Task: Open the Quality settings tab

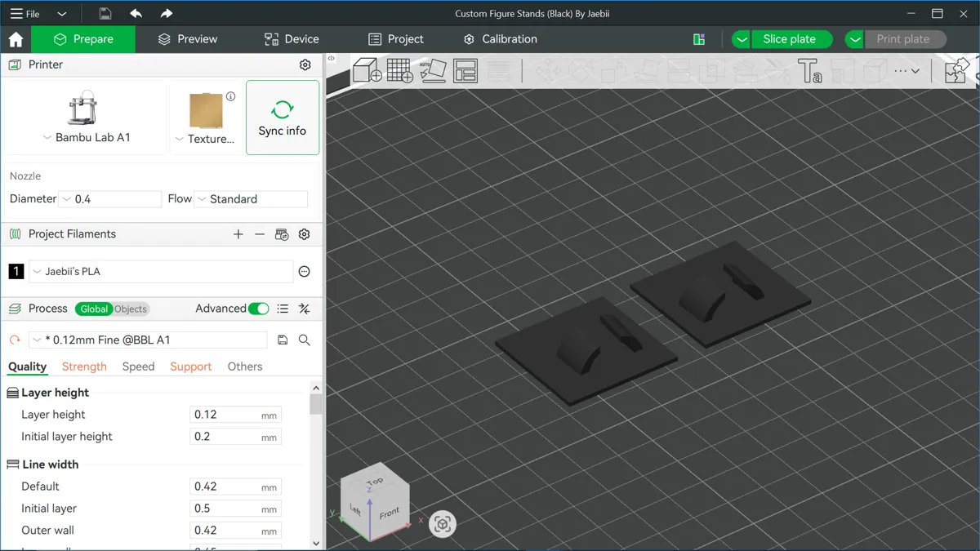Action: (28, 367)
